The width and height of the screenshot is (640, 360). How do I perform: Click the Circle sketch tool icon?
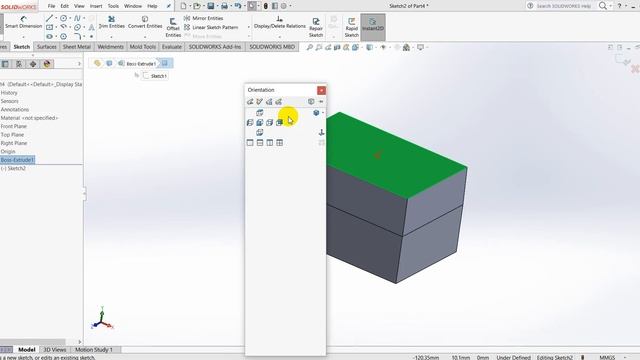[x=63, y=18]
